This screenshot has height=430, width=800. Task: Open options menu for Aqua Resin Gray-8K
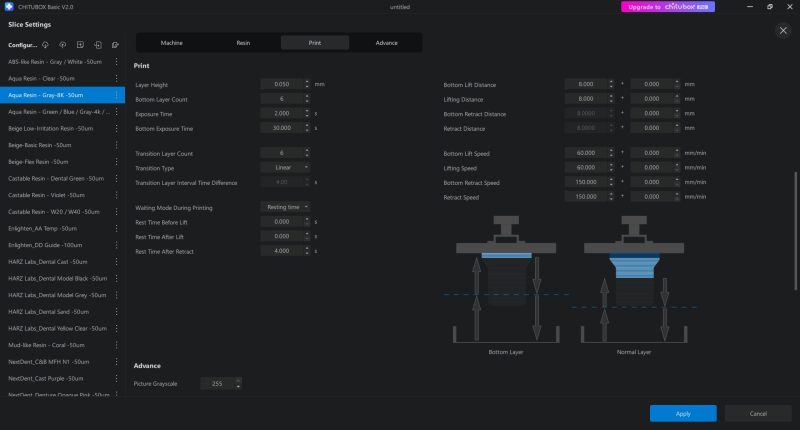pyautogui.click(x=116, y=95)
